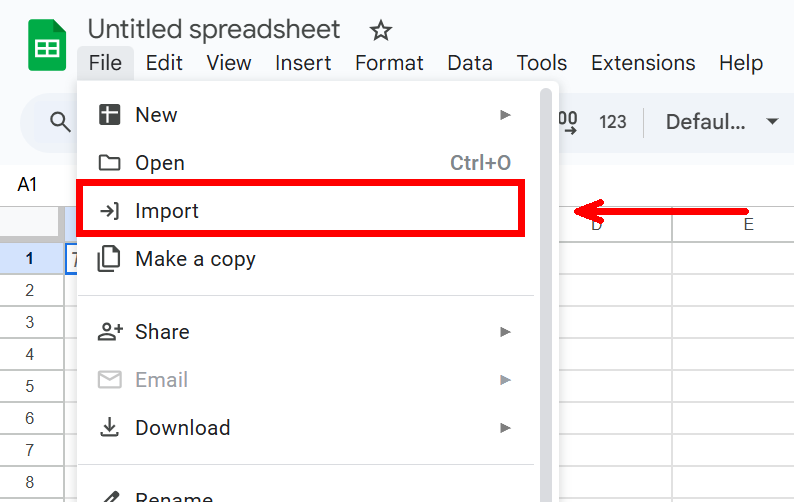Expand the Share submenu arrow
Image resolution: width=794 pixels, height=502 pixels.
(506, 331)
